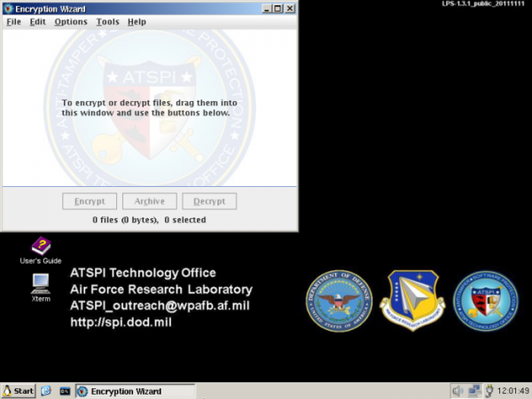Viewport: 532px width, 399px height.
Task: Open the File menu
Action: pyautogui.click(x=13, y=21)
